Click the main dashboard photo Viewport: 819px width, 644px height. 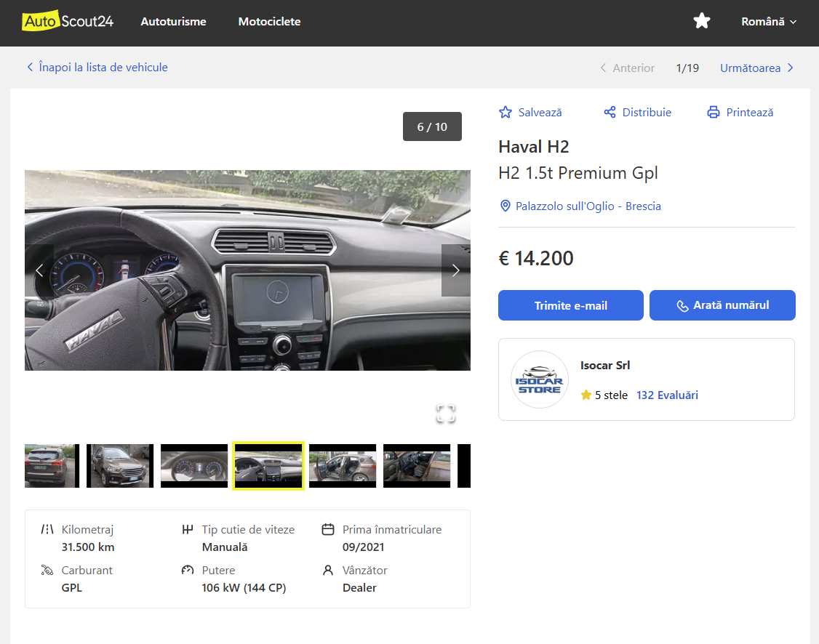[x=247, y=270]
